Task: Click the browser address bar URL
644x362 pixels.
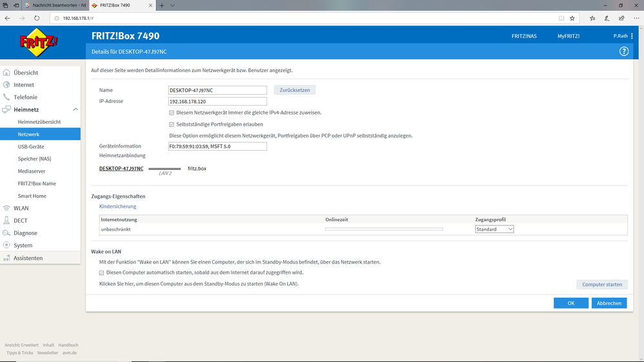Action: click(78, 18)
